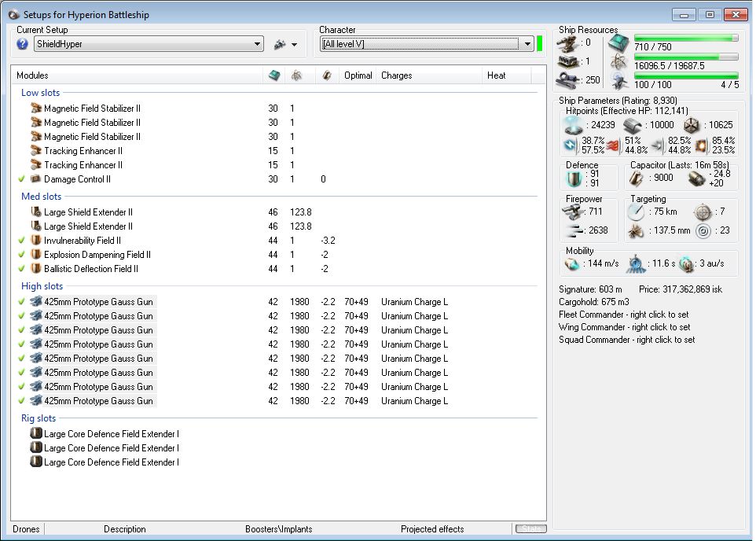The height and width of the screenshot is (541, 756).
Task: Click the Defence shield tank icon
Action: click(574, 179)
